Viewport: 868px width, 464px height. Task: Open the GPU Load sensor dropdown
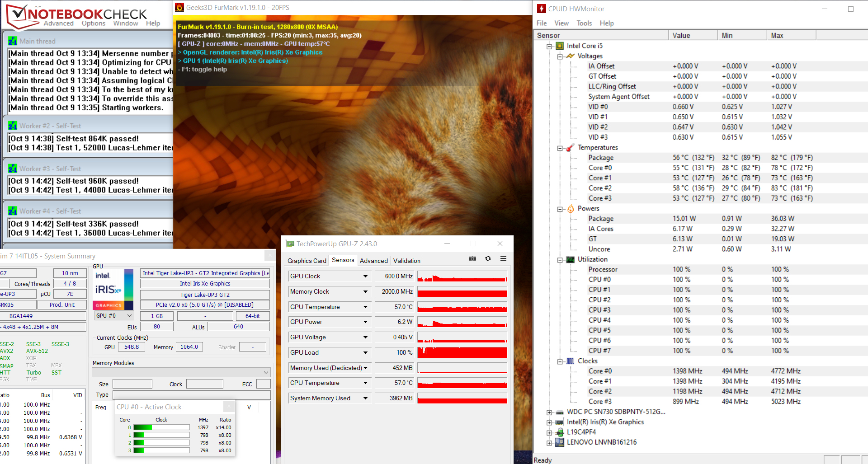point(365,352)
